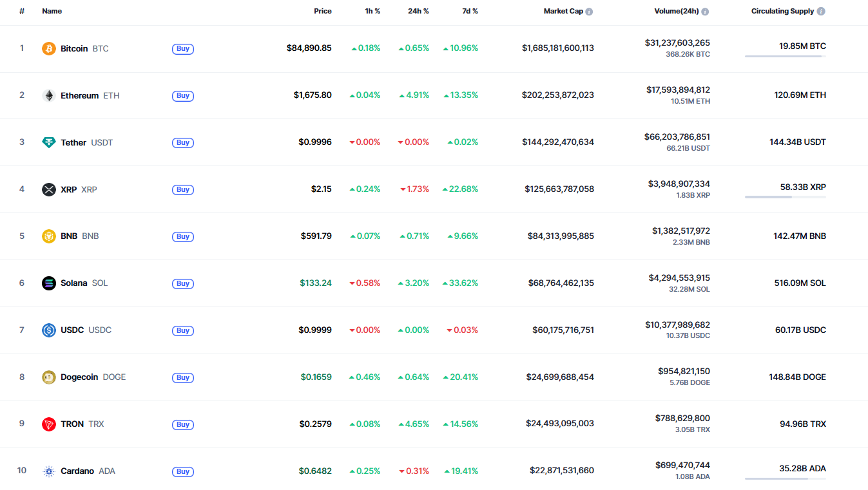Click the TRON red logo icon

point(49,424)
